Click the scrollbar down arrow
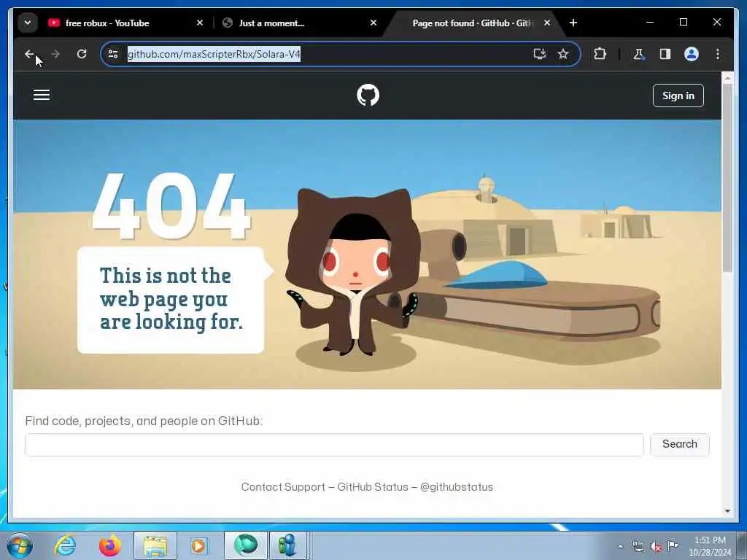Image resolution: width=747 pixels, height=560 pixels. pos(727,511)
